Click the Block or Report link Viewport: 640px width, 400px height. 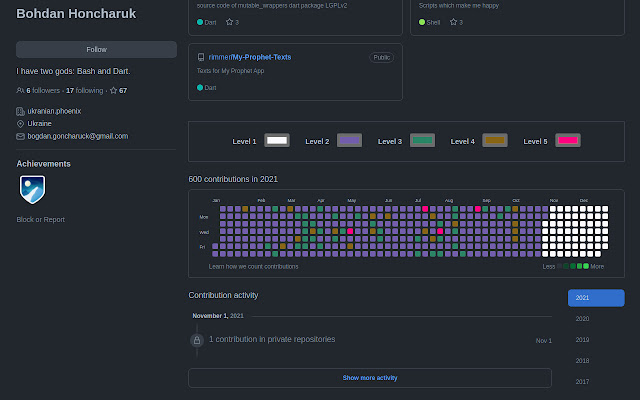click(41, 219)
